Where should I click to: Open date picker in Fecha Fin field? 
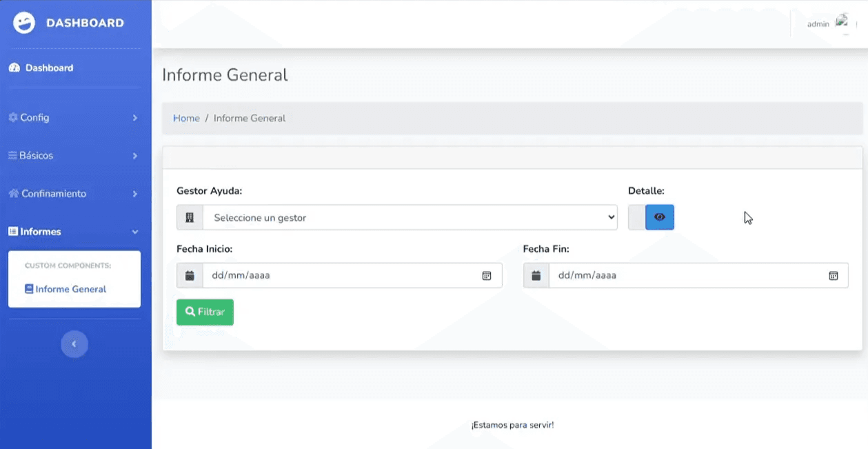[x=833, y=276]
